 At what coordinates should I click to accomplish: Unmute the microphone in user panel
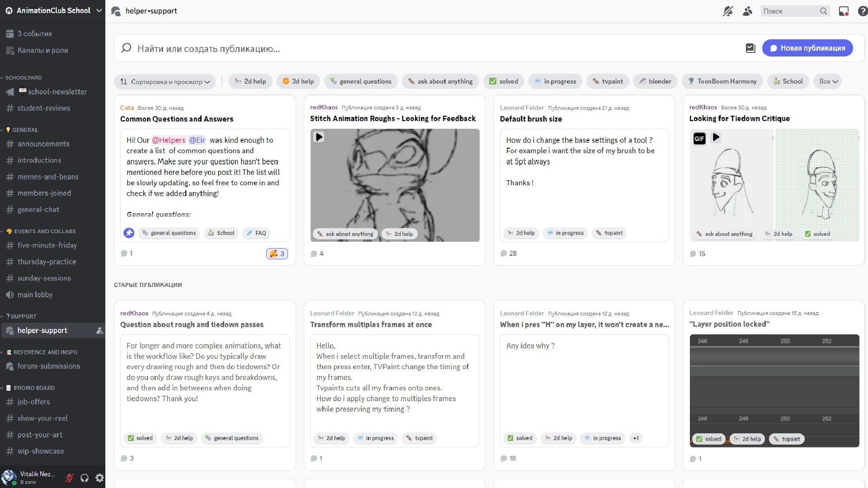pyautogui.click(x=69, y=478)
